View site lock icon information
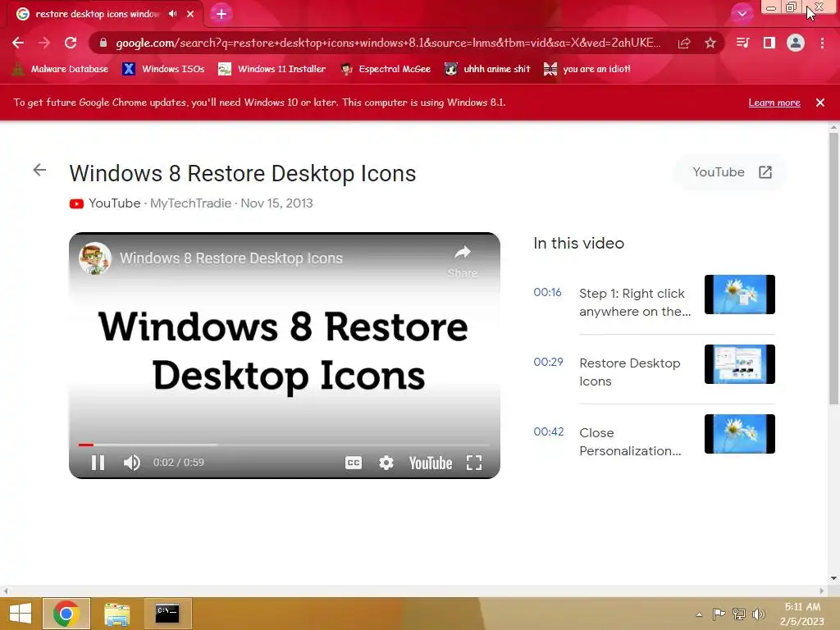This screenshot has height=630, width=840. 103,43
